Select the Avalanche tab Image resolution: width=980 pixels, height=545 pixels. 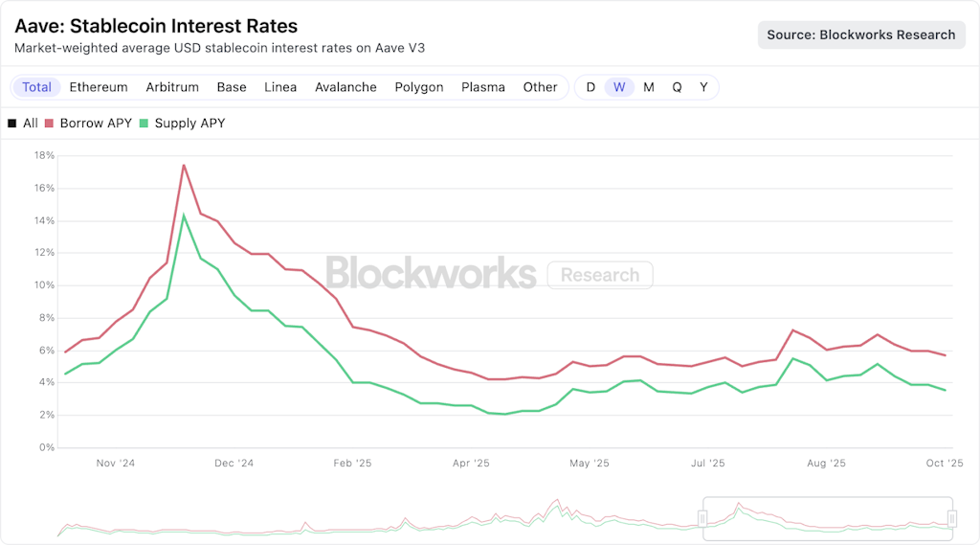345,87
